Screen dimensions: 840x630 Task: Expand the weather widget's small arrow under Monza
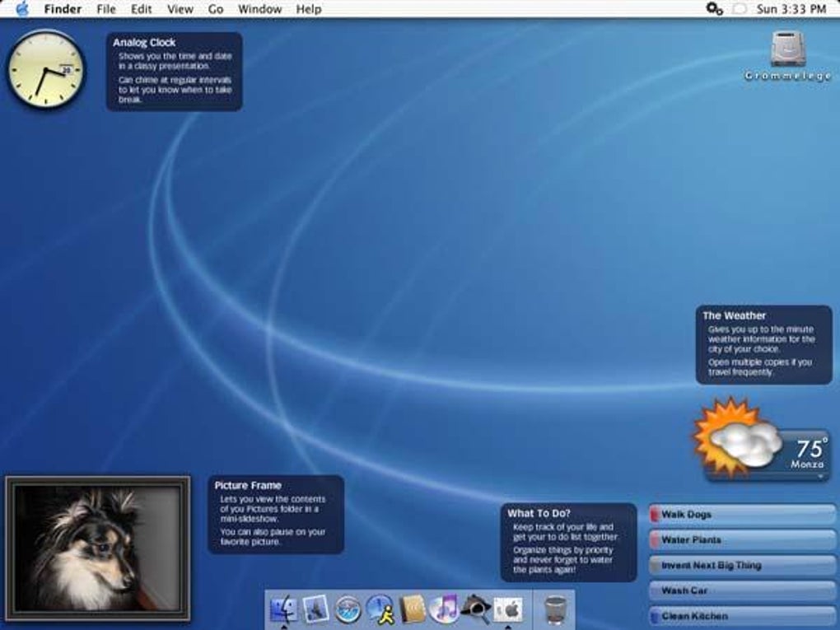point(820,476)
